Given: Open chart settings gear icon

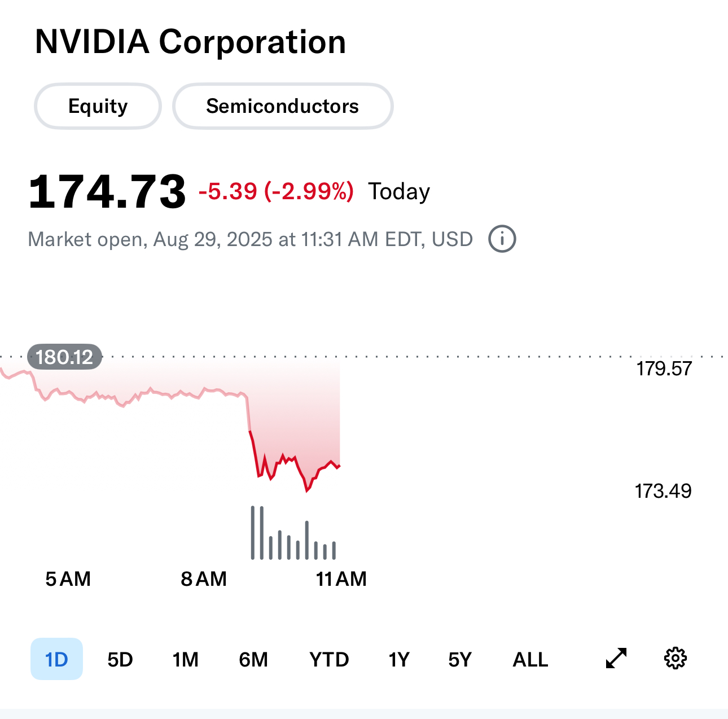Looking at the screenshot, I should pos(675,659).
